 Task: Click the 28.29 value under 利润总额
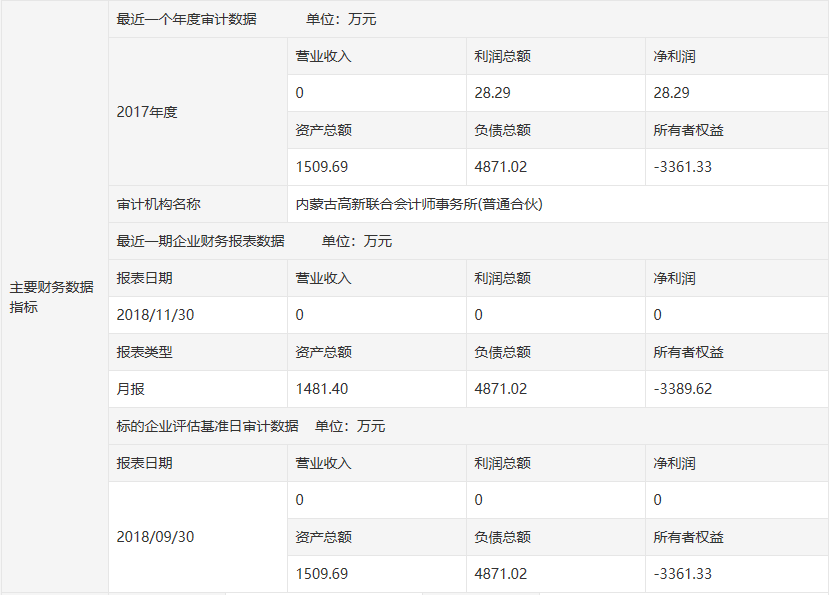tap(492, 93)
